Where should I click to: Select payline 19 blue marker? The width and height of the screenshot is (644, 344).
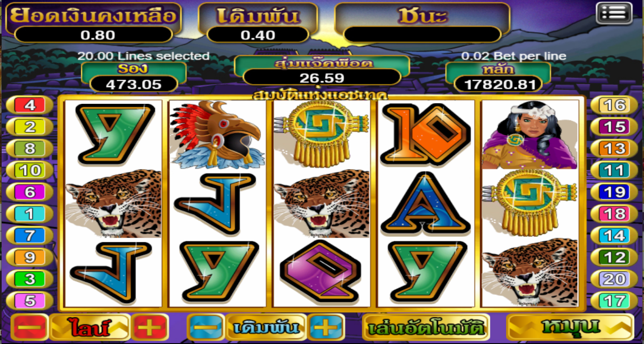tap(614, 192)
